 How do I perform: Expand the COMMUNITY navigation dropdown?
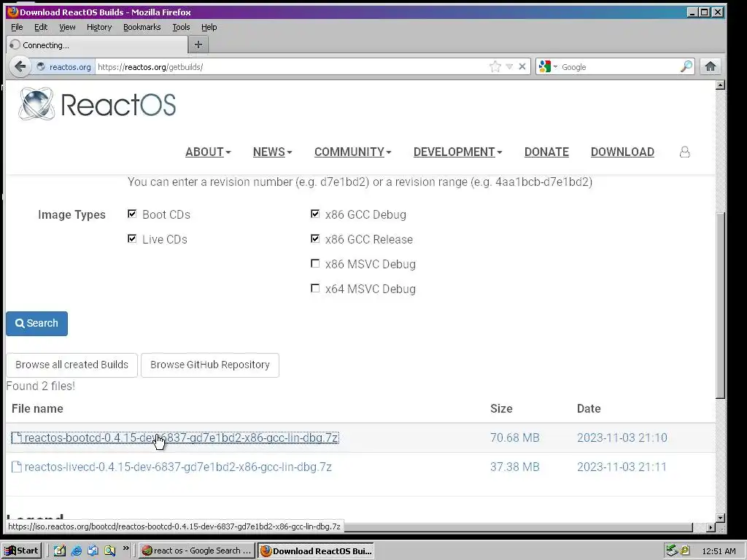tap(352, 152)
